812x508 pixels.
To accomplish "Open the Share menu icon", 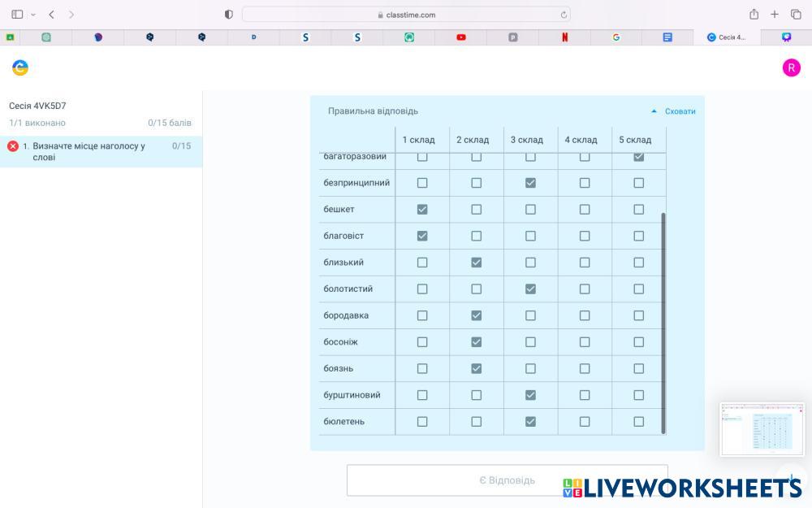I will (754, 15).
